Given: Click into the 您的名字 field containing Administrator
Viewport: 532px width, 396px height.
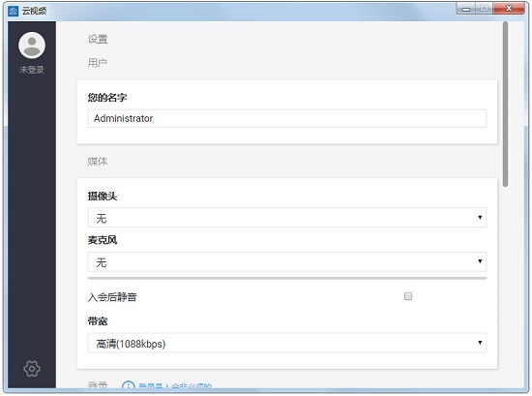Looking at the screenshot, I should pos(287,118).
